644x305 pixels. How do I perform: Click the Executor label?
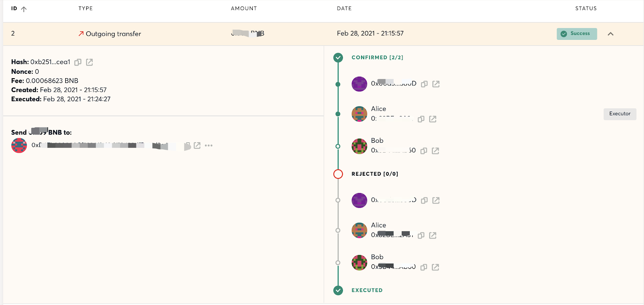click(620, 114)
